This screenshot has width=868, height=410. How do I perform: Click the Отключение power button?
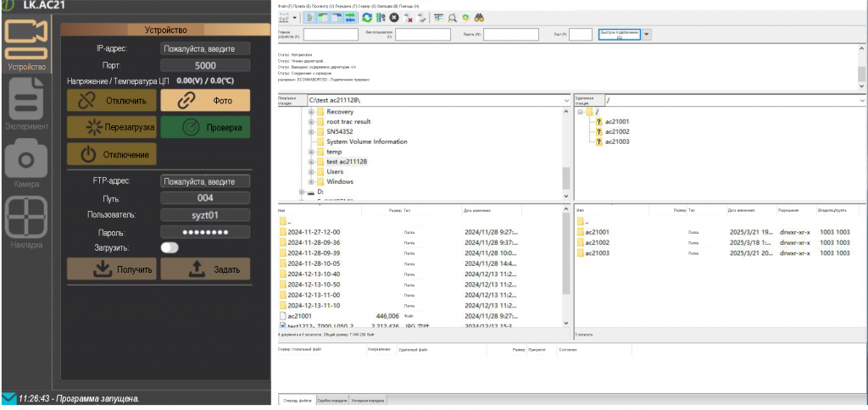point(111,154)
